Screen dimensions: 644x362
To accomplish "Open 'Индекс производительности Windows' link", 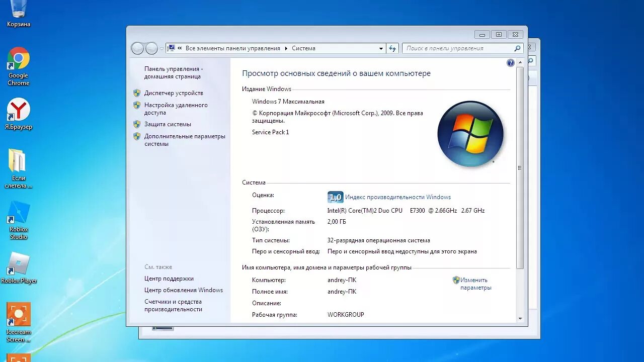I will tap(398, 197).
